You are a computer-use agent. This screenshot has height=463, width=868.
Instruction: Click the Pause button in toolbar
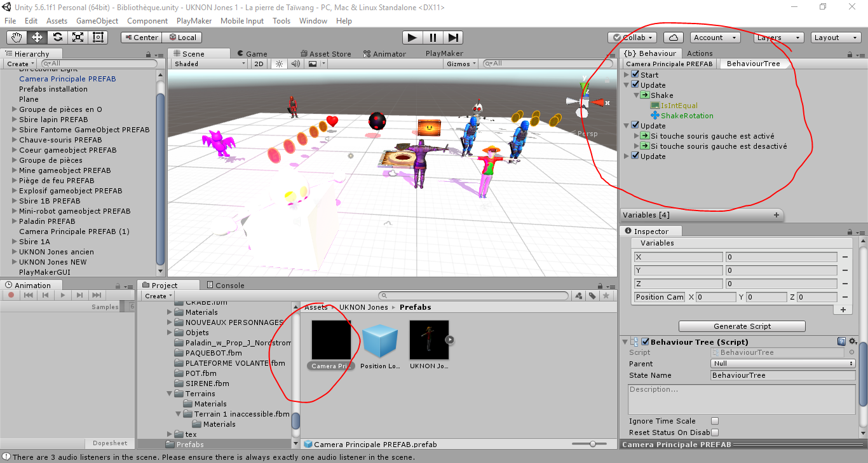point(433,38)
